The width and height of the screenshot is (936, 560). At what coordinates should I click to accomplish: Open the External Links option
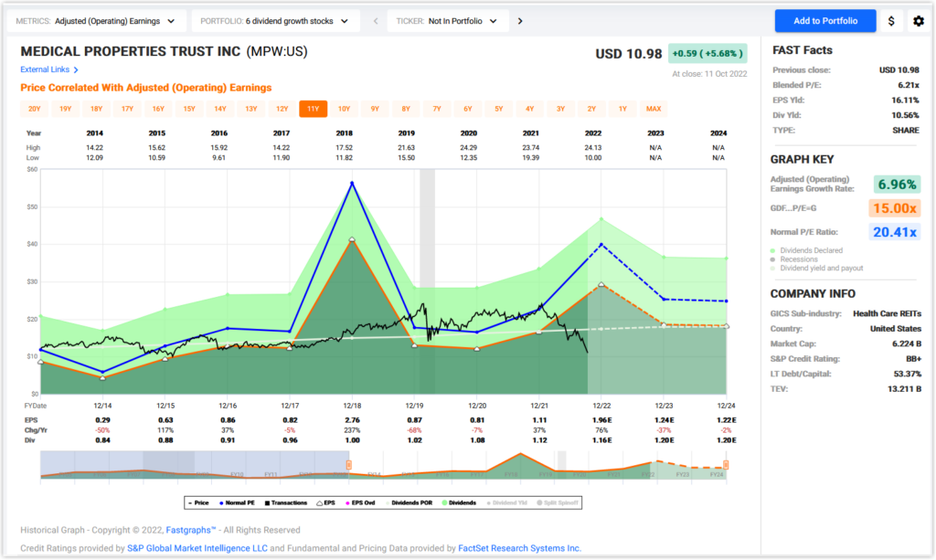(x=46, y=69)
